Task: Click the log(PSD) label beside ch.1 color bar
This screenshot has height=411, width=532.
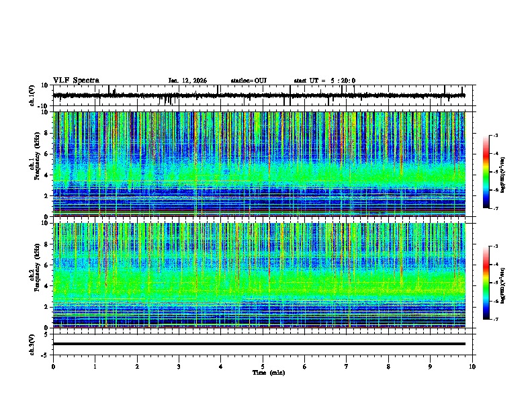Action: pyautogui.click(x=503, y=175)
